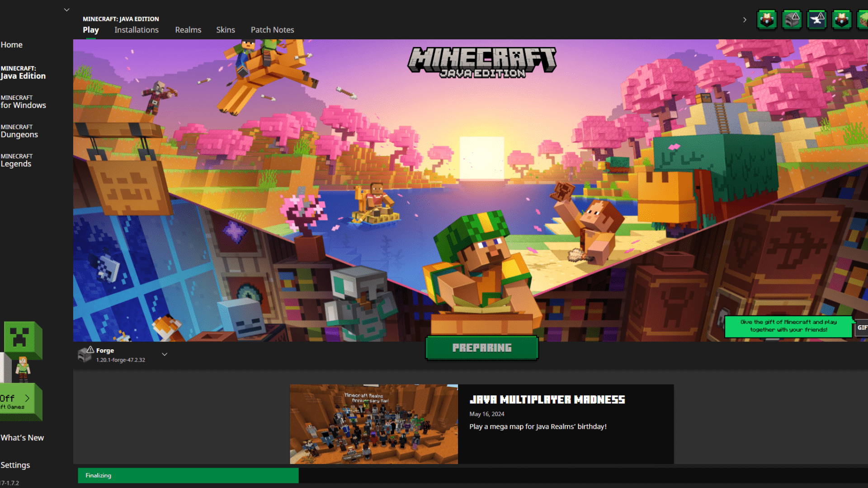Screen dimensions: 868x488
Task: Select Minecraft Dungeons in the sidebar
Action: point(19,131)
